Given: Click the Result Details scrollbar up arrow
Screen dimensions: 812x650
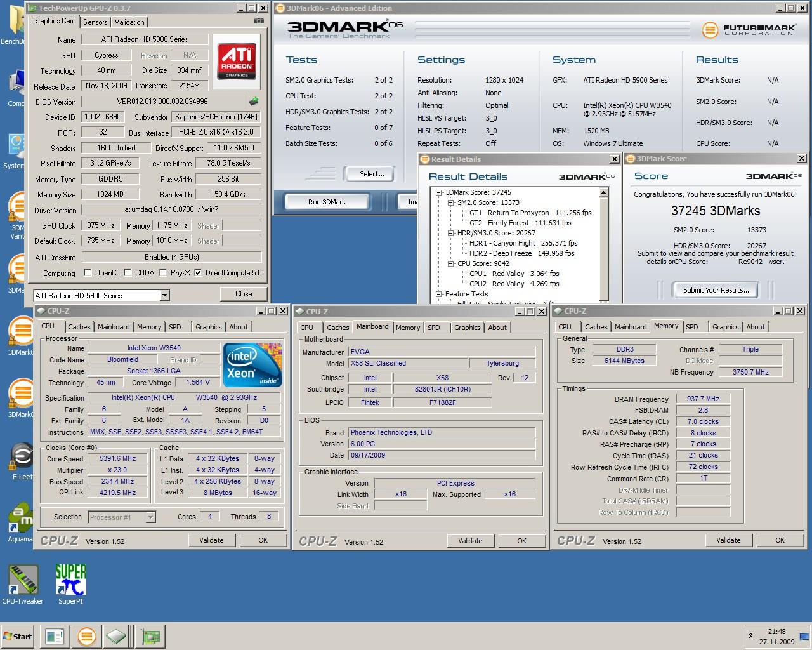Looking at the screenshot, I should [x=603, y=192].
